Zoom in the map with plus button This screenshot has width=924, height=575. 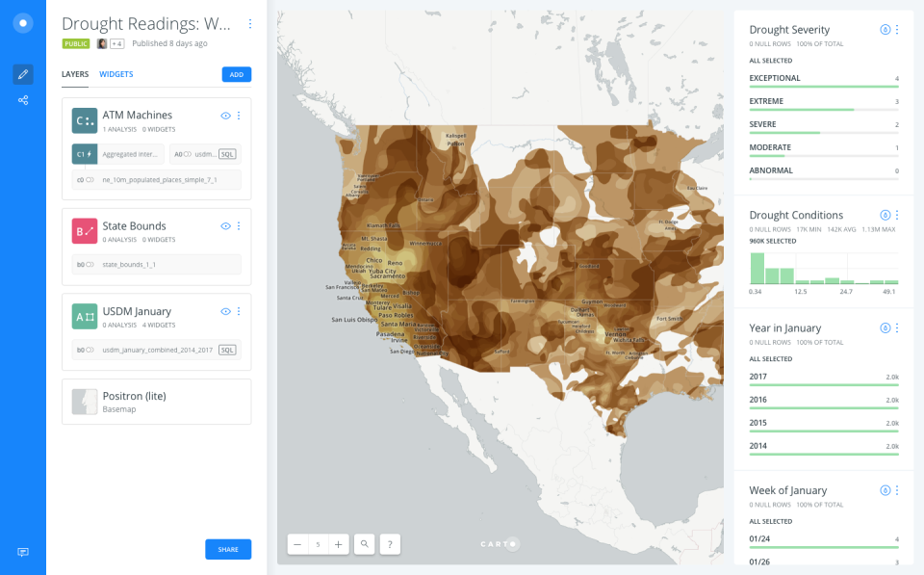coord(338,544)
